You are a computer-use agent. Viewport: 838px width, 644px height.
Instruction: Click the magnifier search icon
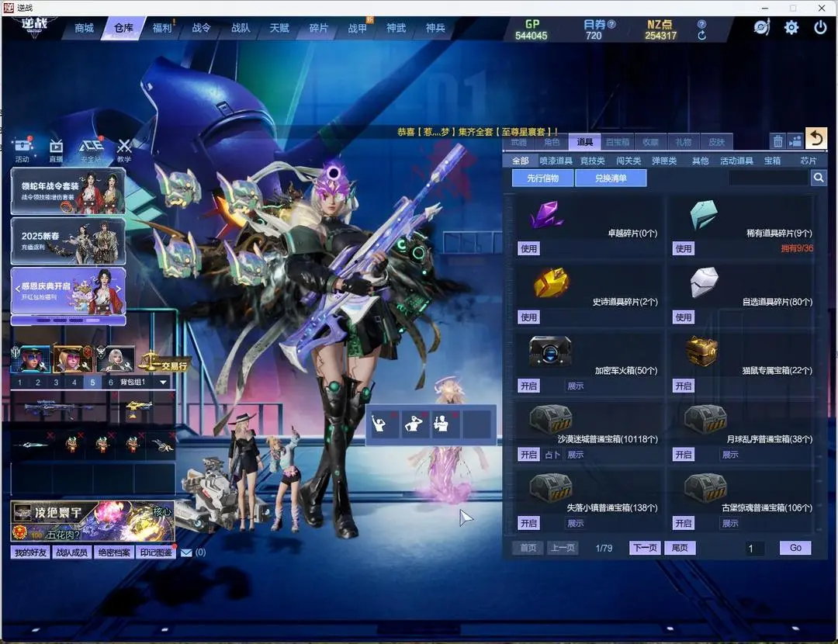click(x=819, y=178)
